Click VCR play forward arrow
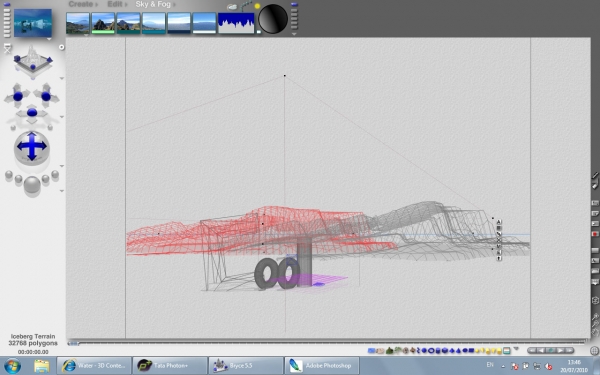This screenshot has width=600, height=375. pos(560,350)
